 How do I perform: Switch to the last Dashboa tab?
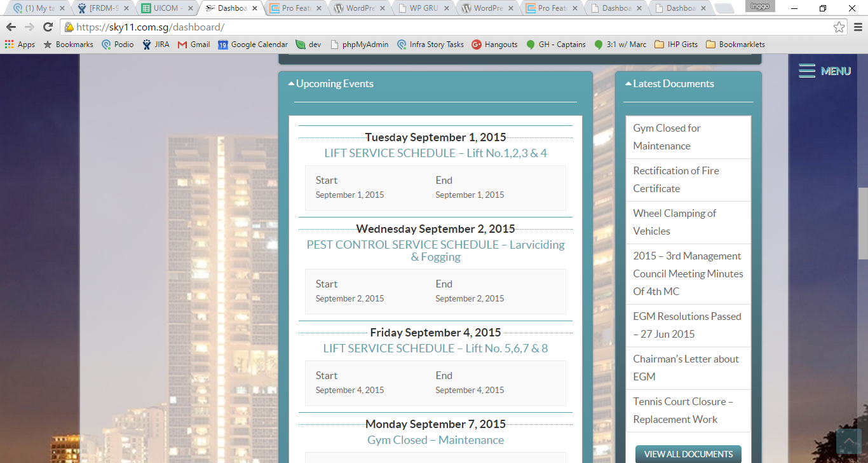[x=681, y=9]
